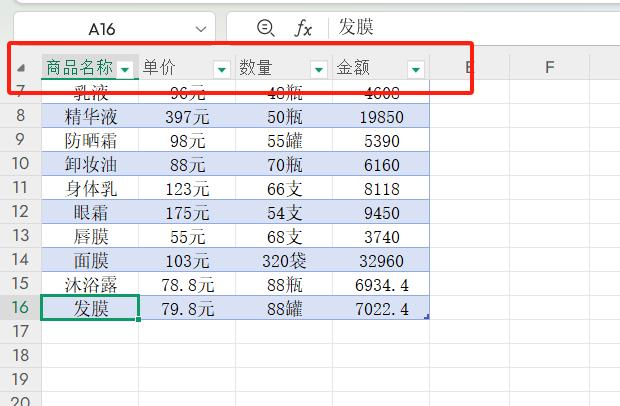Select the active cell 发膜 in row 16
Image resolution: width=620 pixels, height=406 pixels.
[x=90, y=308]
